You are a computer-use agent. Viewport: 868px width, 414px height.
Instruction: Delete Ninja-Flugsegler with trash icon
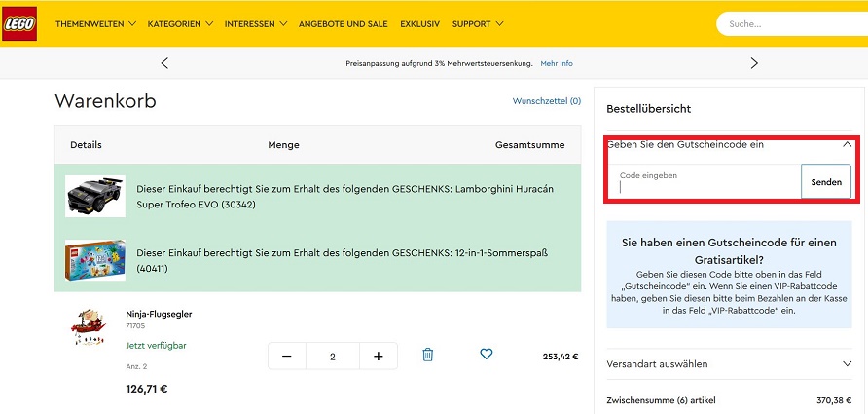428,355
